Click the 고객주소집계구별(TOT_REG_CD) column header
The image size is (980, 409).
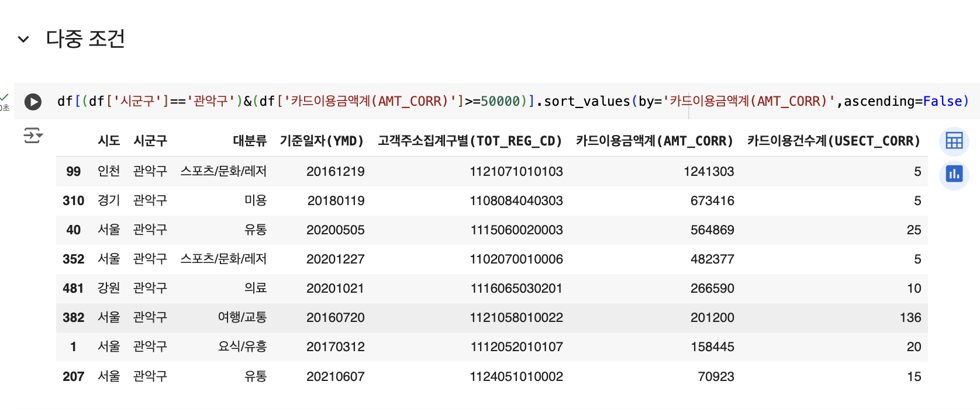[470, 141]
